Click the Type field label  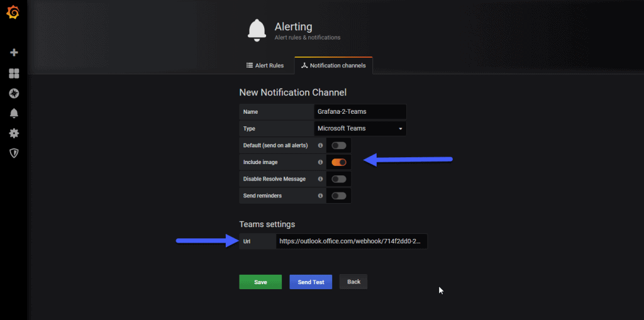coord(249,129)
